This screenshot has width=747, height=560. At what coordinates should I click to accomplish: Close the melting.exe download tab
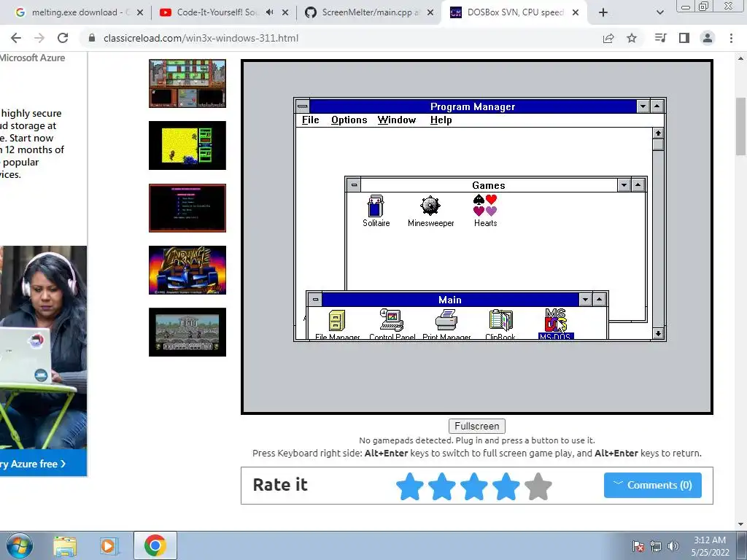(140, 13)
